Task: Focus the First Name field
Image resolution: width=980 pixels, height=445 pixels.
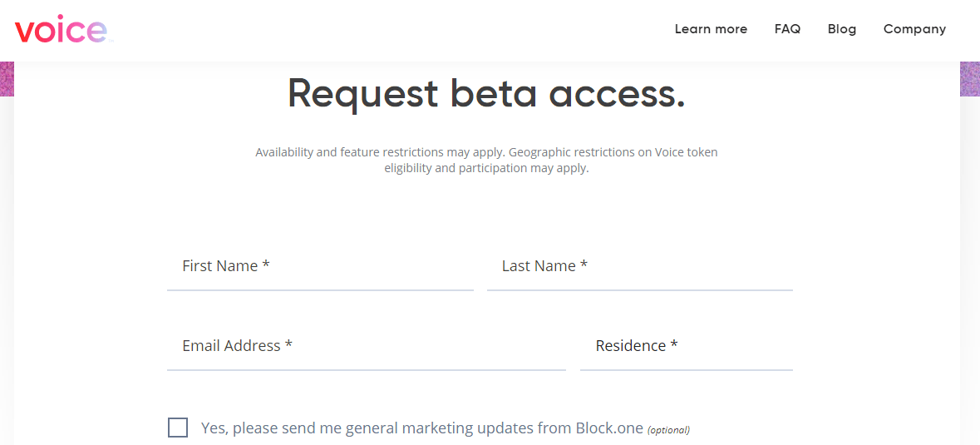Action: (x=320, y=267)
